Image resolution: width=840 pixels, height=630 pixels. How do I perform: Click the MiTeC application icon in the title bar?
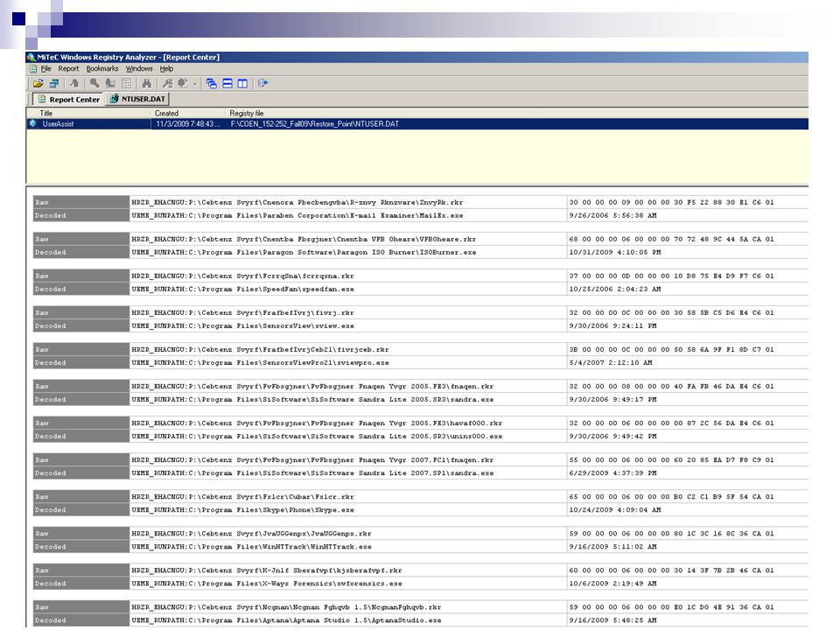pos(31,58)
